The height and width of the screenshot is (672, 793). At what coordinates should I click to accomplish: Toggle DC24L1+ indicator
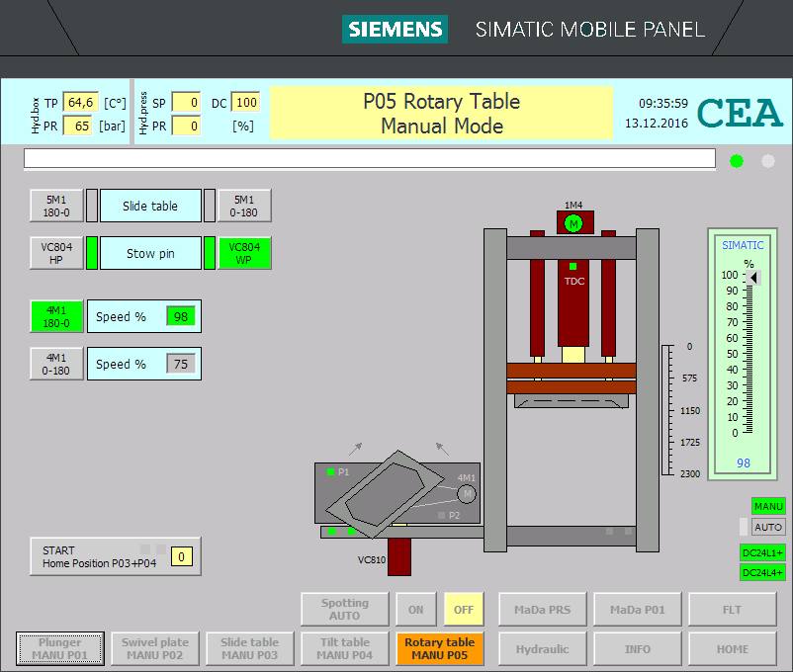click(x=762, y=552)
